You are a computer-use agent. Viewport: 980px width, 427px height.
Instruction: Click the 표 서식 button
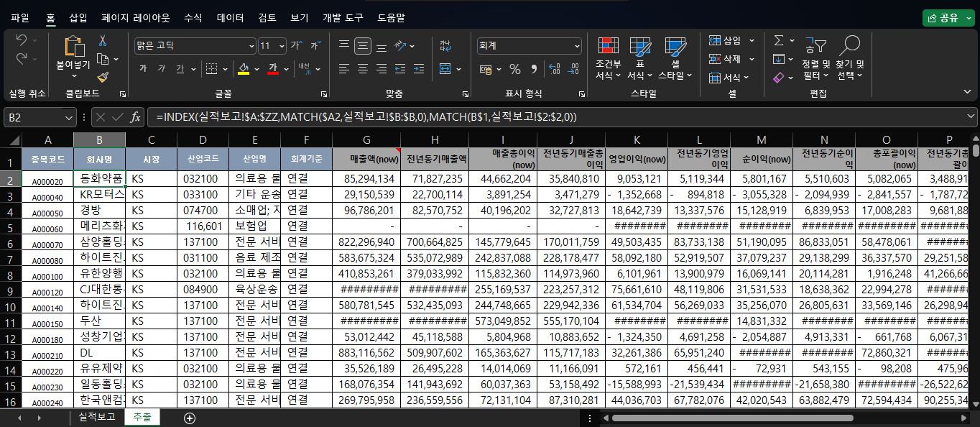click(639, 59)
